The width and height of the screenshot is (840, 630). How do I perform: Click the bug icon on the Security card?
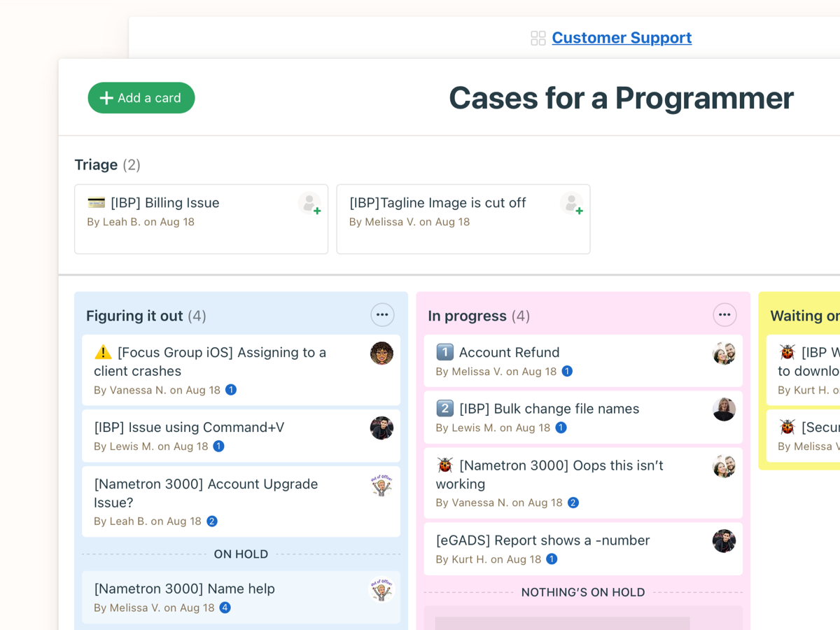click(787, 426)
